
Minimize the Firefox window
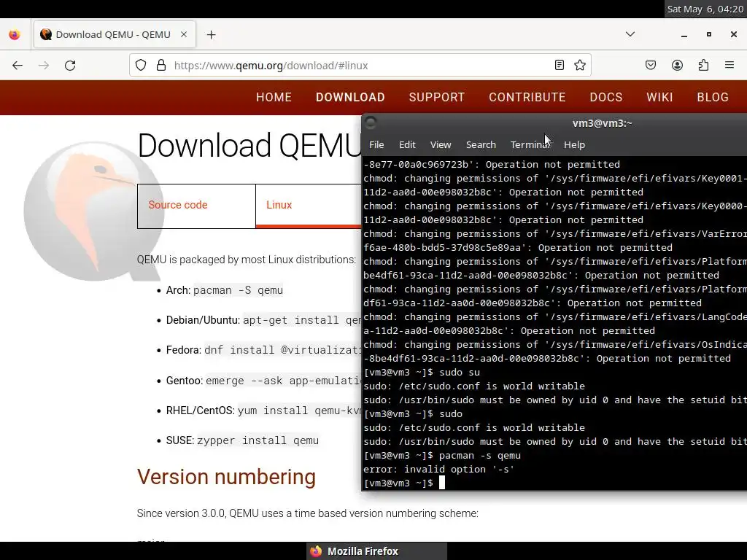click(684, 35)
